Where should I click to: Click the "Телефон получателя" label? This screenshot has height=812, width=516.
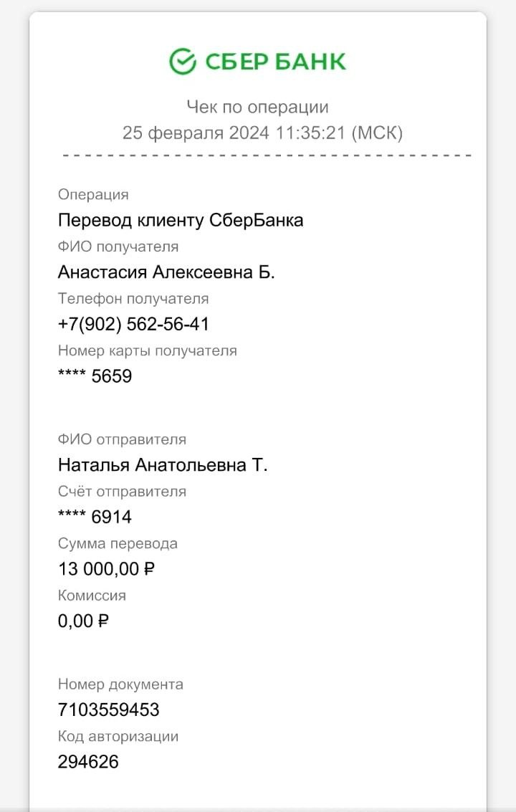[133, 299]
